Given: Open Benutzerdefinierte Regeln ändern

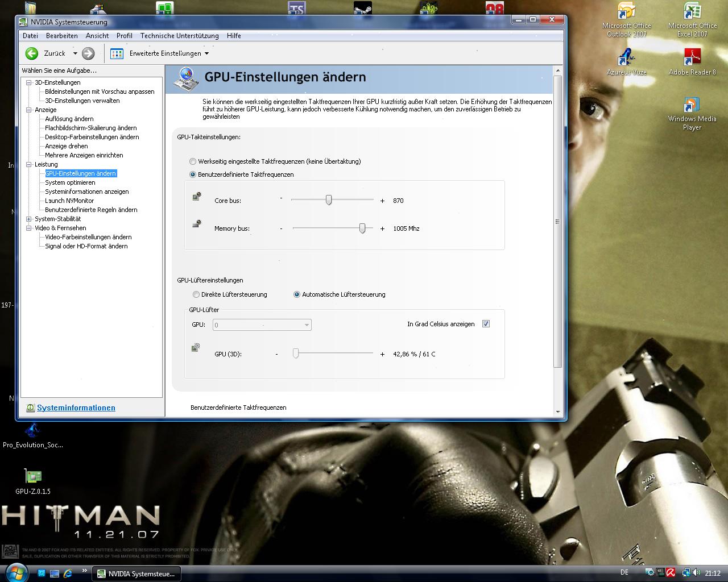Looking at the screenshot, I should (91, 210).
